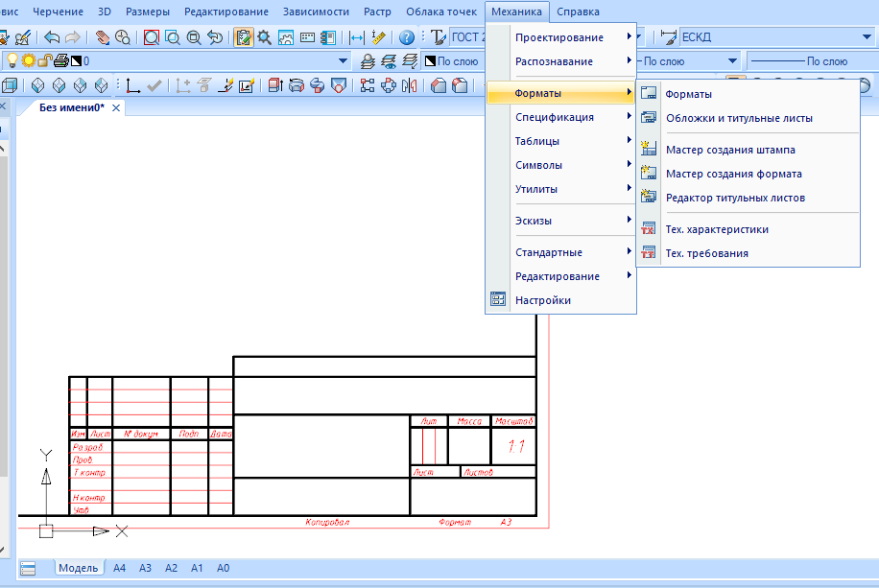The width and height of the screenshot is (879, 588).
Task: Click the layer stack icon with eye
Action: pos(389,61)
